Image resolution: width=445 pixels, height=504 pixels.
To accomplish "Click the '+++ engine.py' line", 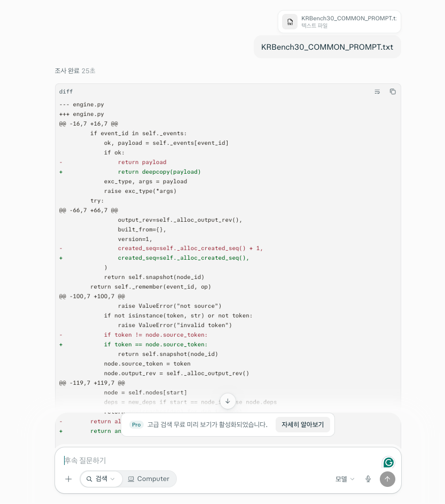I will point(82,114).
